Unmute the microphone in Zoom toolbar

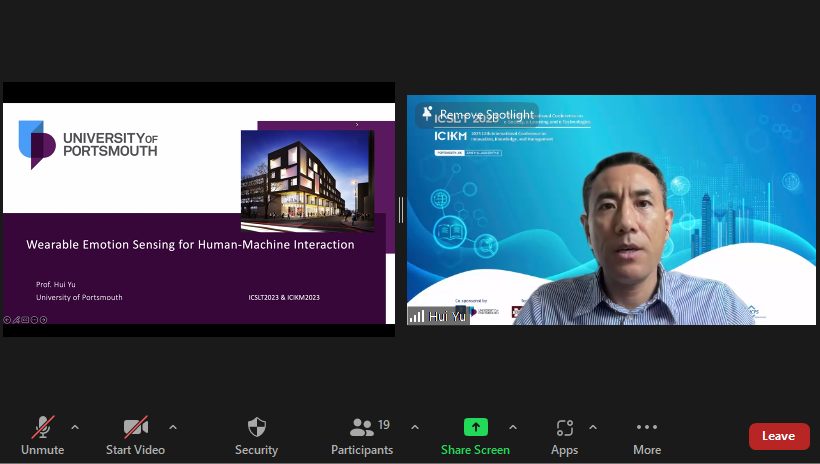[x=42, y=436]
